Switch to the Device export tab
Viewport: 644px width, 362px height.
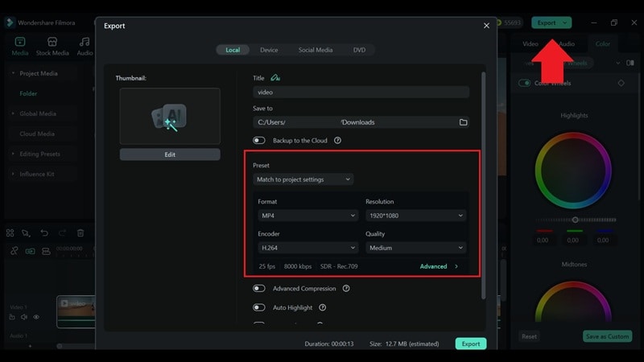269,50
